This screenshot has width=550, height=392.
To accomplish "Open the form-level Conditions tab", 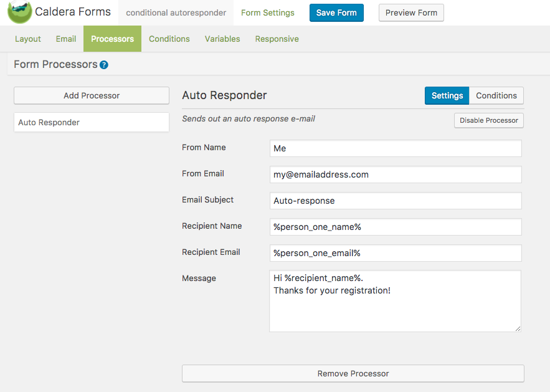I will tap(169, 39).
